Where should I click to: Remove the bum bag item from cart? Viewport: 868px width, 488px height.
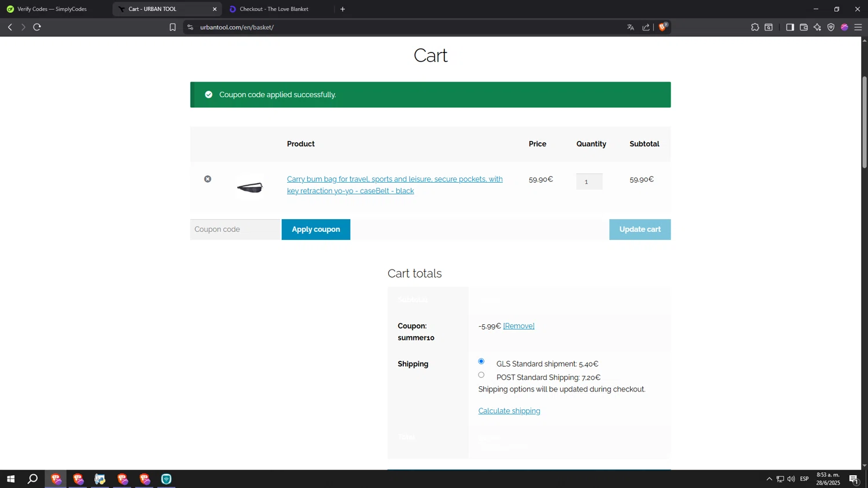[208, 179]
